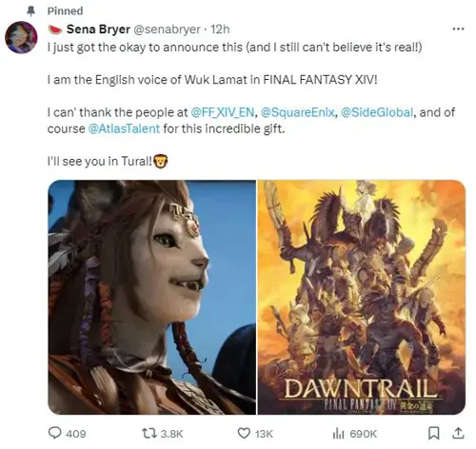Viewport: 476px width, 449px height.
Task: Enlarge the Wuk Lamat character image
Action: click(151, 297)
